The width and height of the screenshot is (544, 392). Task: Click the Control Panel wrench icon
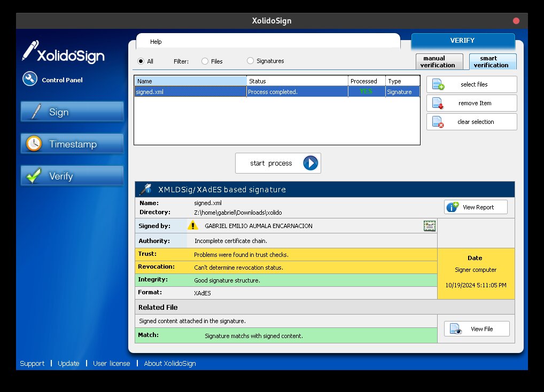(29, 79)
